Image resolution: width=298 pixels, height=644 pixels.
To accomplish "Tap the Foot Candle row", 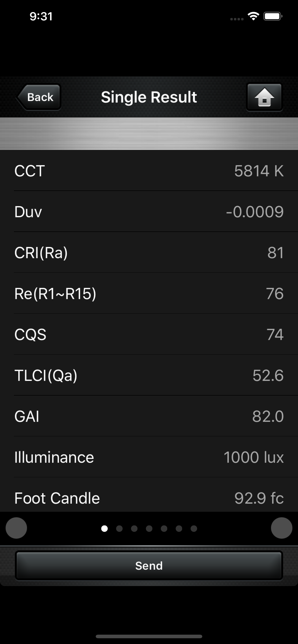I will 149,498.
